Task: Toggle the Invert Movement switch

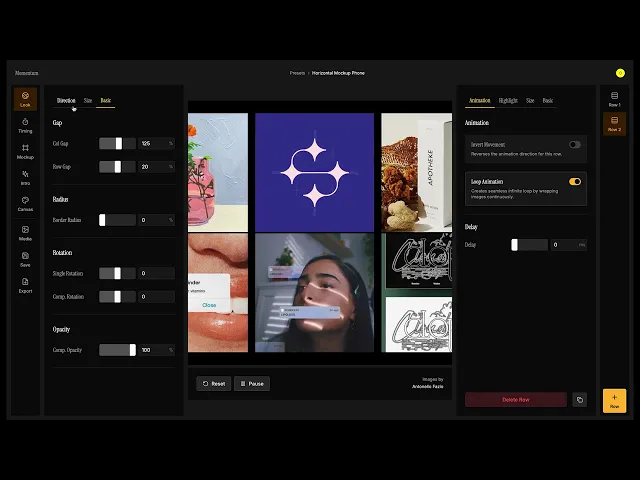Action: coord(575,144)
